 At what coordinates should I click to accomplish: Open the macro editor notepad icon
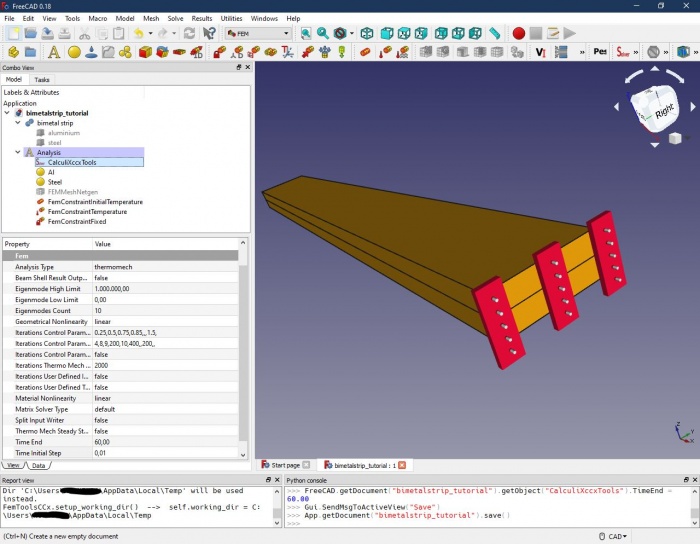click(x=553, y=33)
